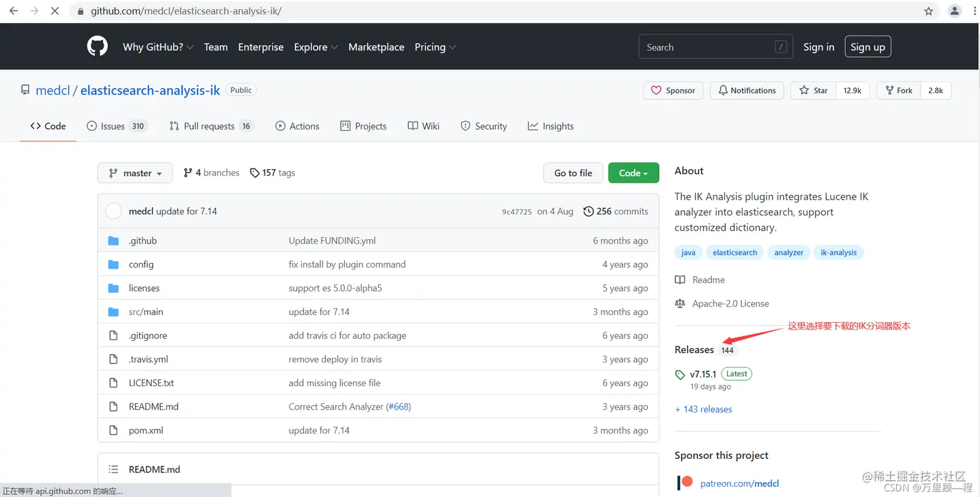This screenshot has height=497, width=980.
Task: Go back with browser back arrow
Action: click(13, 11)
